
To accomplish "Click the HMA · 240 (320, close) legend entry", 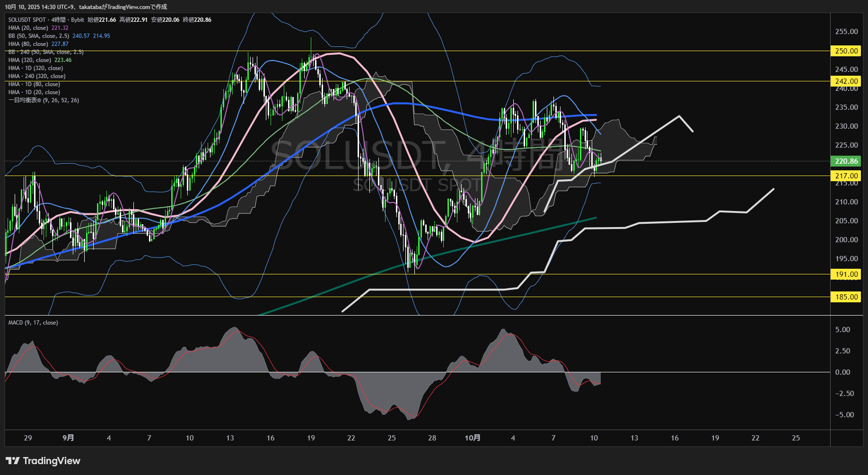I will point(37,76).
